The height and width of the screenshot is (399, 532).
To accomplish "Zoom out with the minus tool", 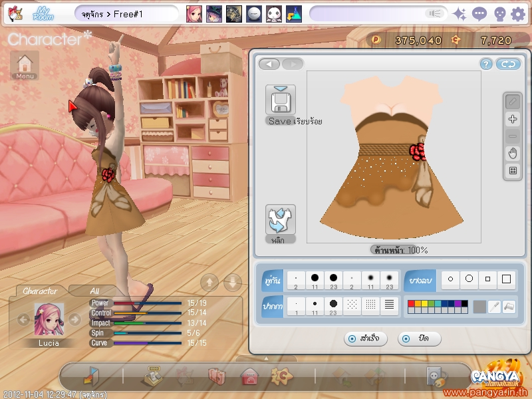I will [x=513, y=136].
